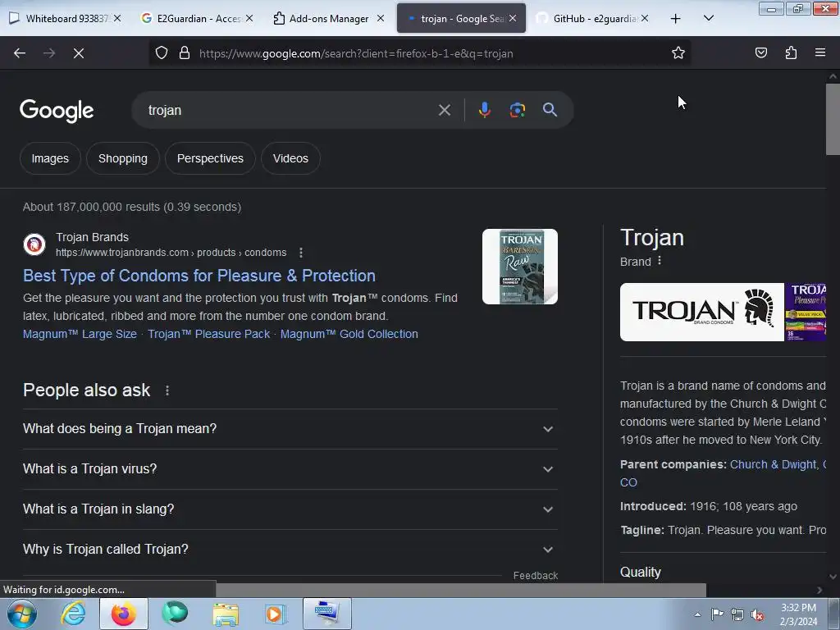The height and width of the screenshot is (630, 840).
Task: Expand 'What is a Trojan virus?'
Action: [x=290, y=469]
